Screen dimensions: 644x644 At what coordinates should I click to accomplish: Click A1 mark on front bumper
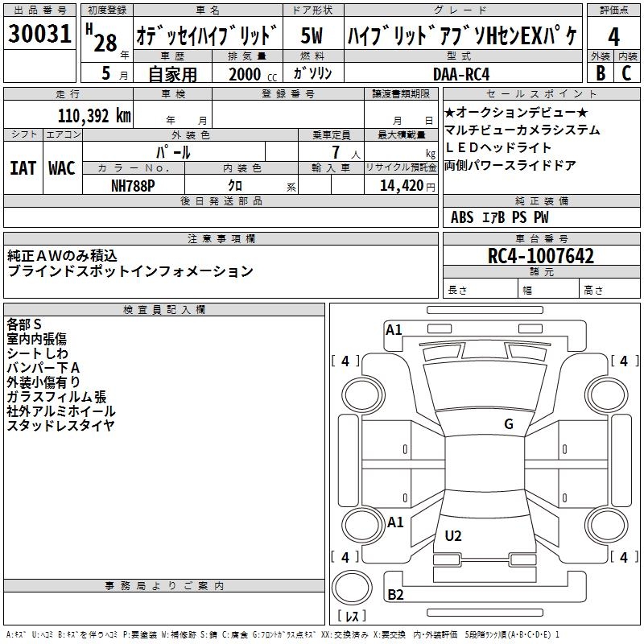(394, 330)
